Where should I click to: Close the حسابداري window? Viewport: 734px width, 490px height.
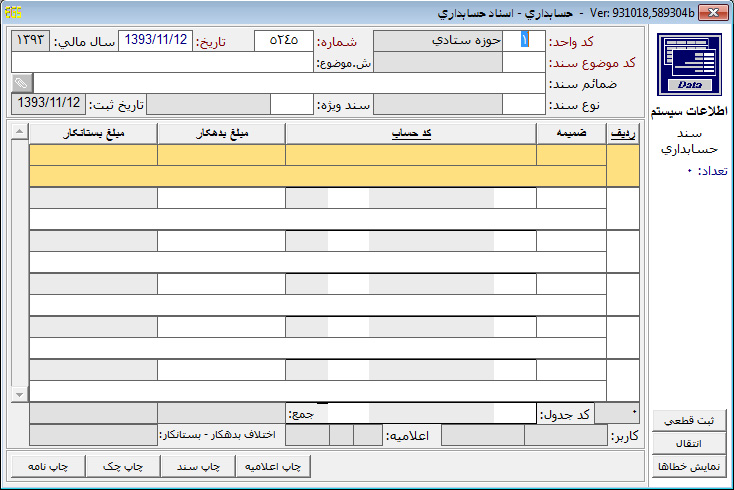tap(713, 13)
